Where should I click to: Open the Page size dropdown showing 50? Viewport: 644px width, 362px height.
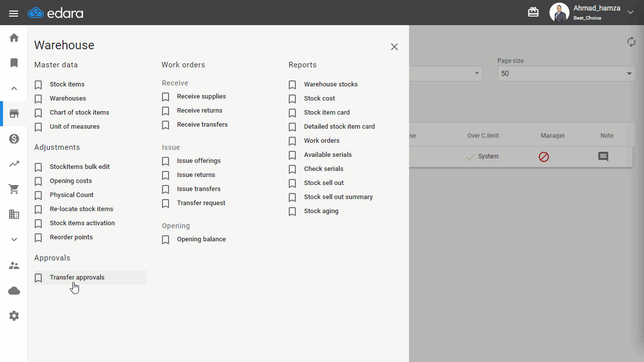[567, 73]
